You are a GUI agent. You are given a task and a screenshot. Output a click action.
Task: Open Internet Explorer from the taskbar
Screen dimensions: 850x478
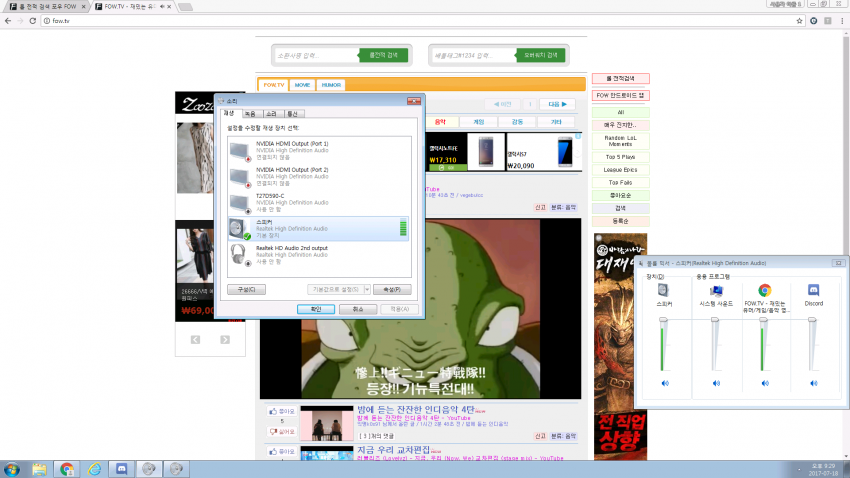pos(94,469)
